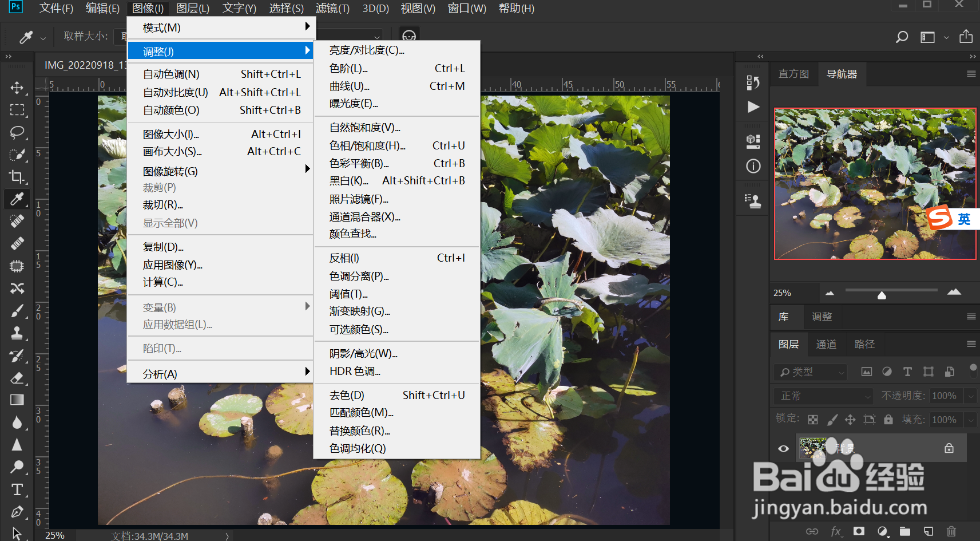Select the Spot Healing Brush tool
Image resolution: width=980 pixels, height=541 pixels.
(17, 221)
